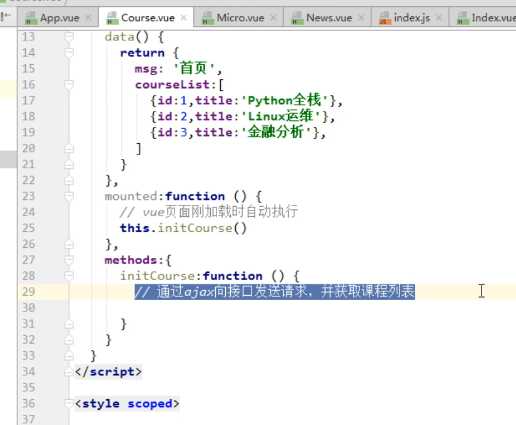
Task: Switch to the App.vue tab
Action: coord(59,18)
